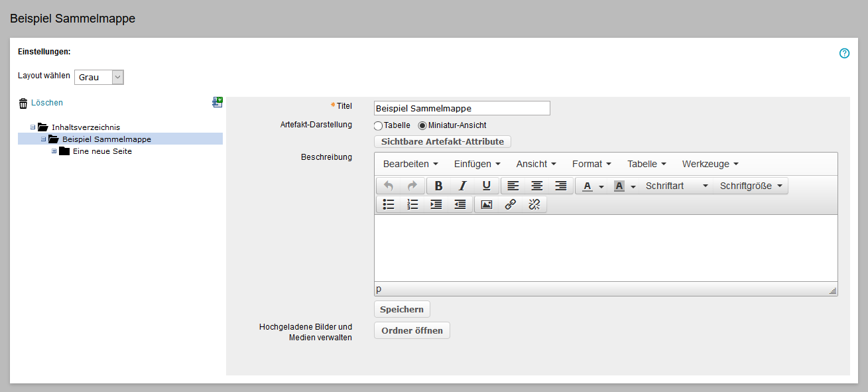
Task: Click the Speichern button
Action: click(402, 309)
